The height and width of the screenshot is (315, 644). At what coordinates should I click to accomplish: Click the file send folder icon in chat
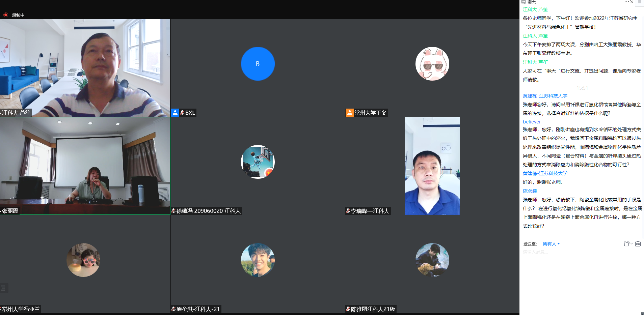[x=626, y=244]
